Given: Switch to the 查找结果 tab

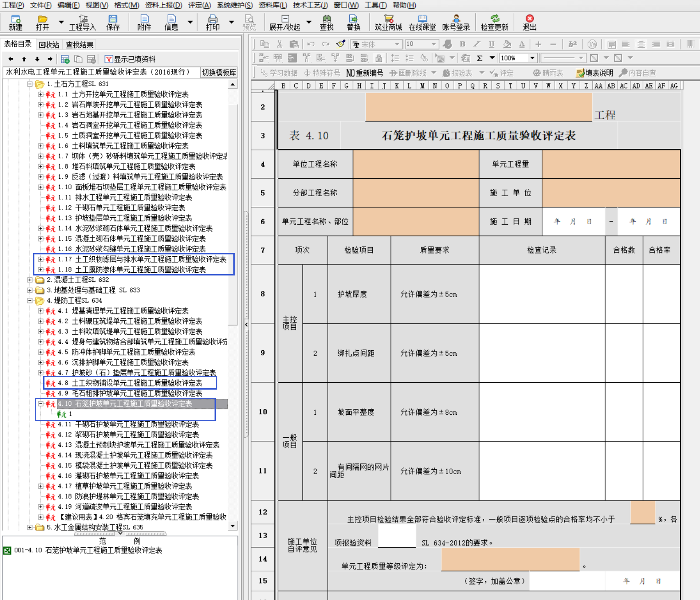Looking at the screenshot, I should pyautogui.click(x=80, y=44).
